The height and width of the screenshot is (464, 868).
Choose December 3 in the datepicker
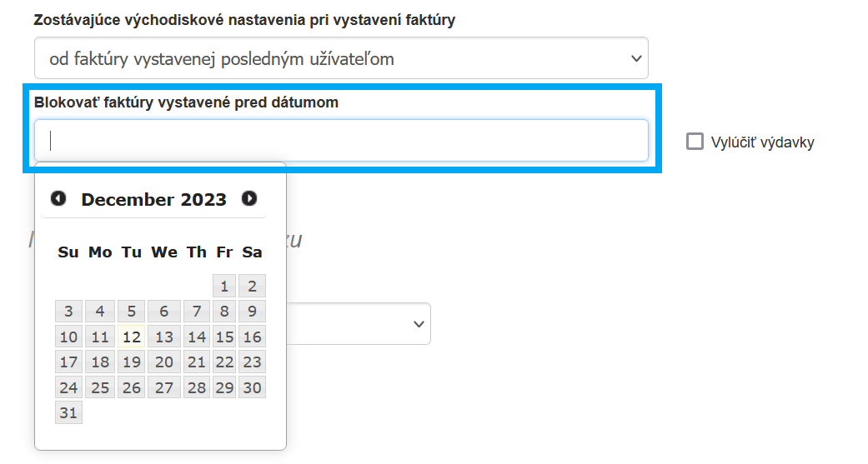tap(68, 312)
